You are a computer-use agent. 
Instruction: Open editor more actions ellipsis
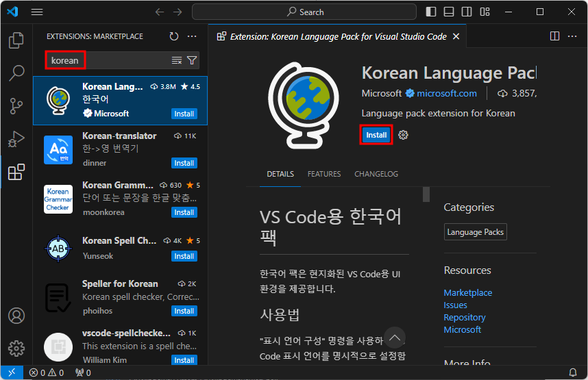[572, 36]
